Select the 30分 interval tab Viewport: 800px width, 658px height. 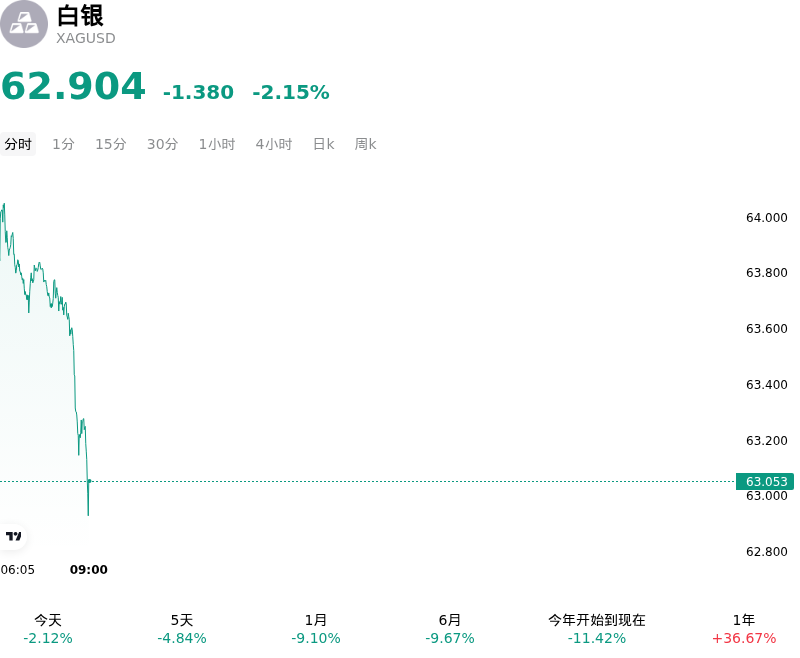pos(162,144)
